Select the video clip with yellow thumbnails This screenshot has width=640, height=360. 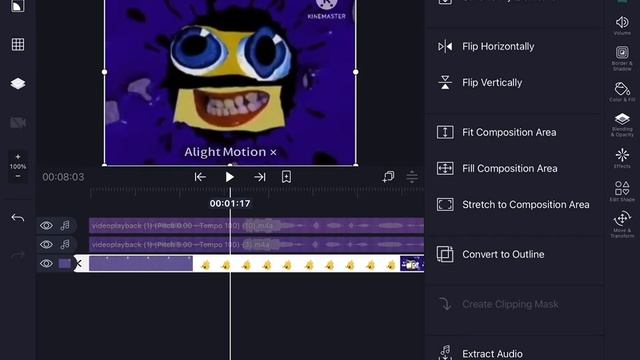click(256, 264)
